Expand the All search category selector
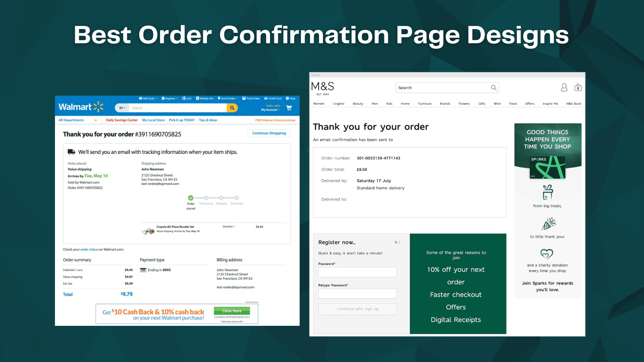Image resolution: width=644 pixels, height=362 pixels. tap(122, 108)
